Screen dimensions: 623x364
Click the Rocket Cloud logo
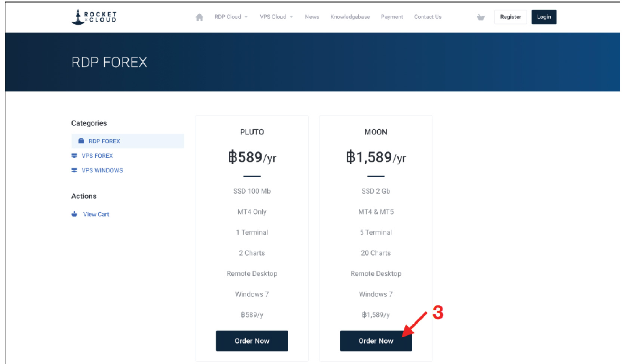tap(94, 17)
